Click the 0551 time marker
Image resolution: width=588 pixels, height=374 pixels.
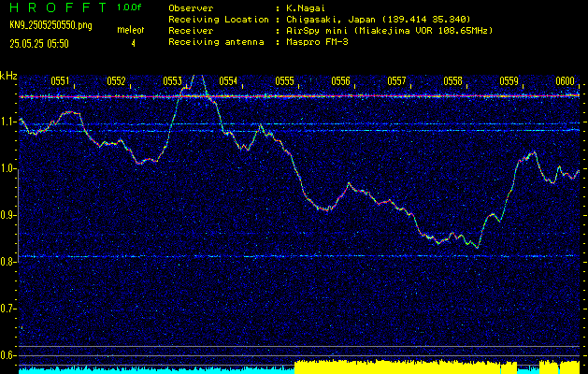(x=60, y=81)
